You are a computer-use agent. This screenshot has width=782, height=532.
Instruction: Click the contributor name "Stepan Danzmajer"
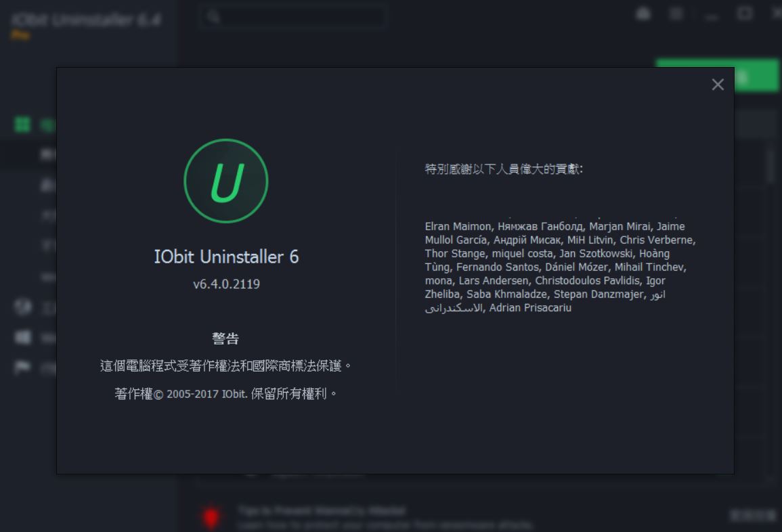click(599, 294)
